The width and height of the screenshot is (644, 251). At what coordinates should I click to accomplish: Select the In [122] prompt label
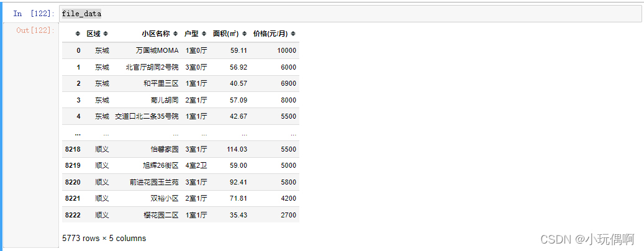pyautogui.click(x=34, y=14)
